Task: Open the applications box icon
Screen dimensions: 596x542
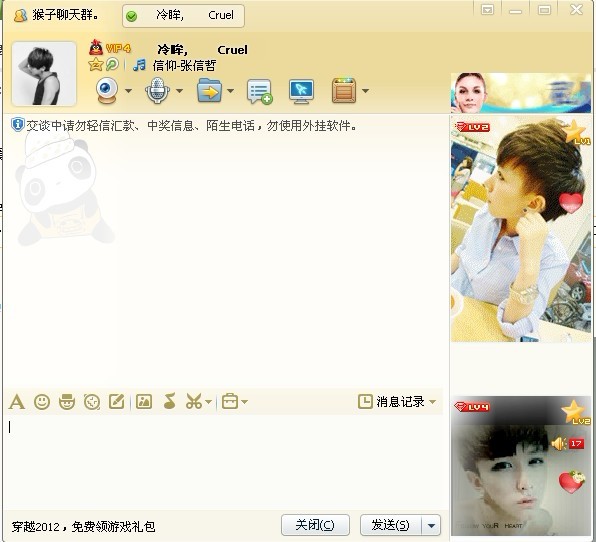Action: (344, 90)
